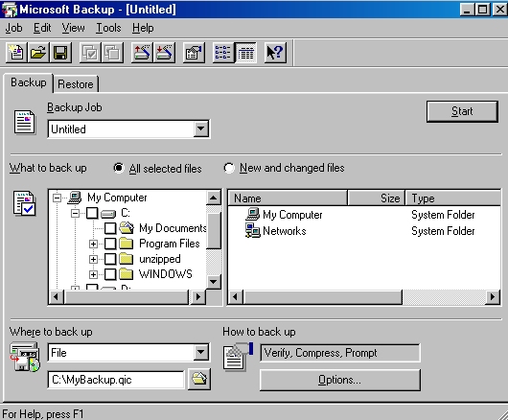Image resolution: width=508 pixels, height=420 pixels.
Task: Open the View menu
Action: 73,28
